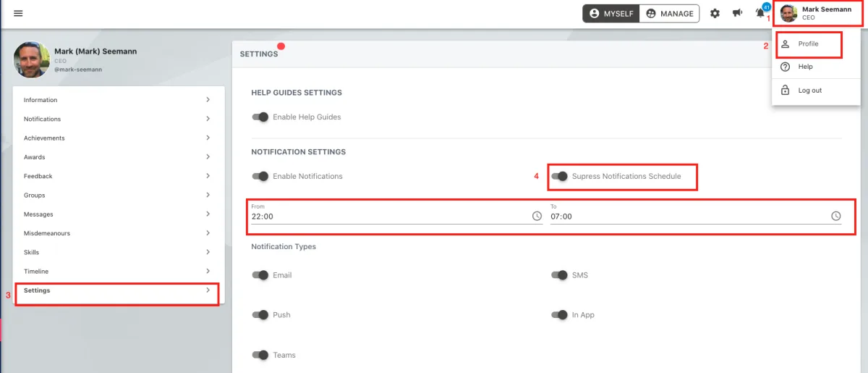The width and height of the screenshot is (868, 373).
Task: Open Timeline in the sidebar
Action: click(x=119, y=271)
